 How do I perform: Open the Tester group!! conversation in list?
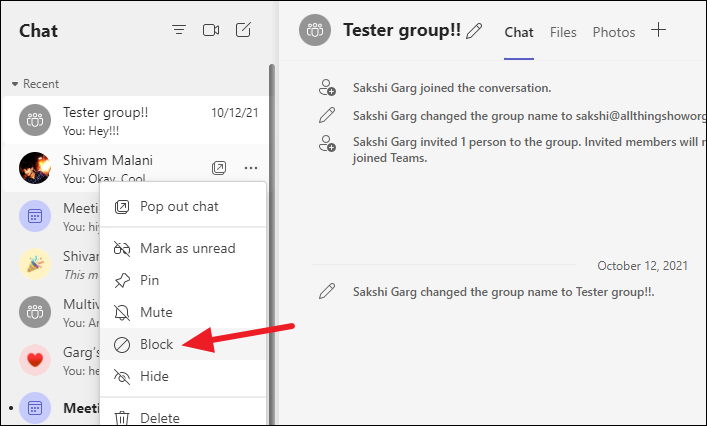(x=136, y=120)
